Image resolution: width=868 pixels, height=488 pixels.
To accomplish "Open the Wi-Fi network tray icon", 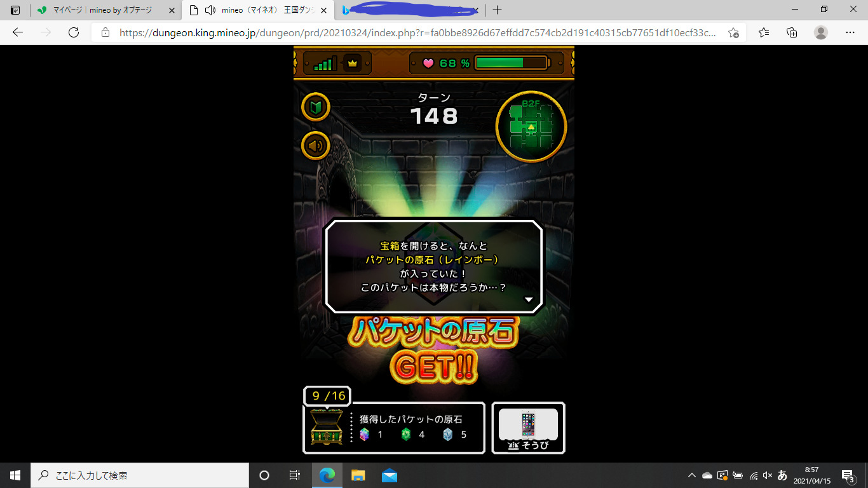I will [753, 475].
